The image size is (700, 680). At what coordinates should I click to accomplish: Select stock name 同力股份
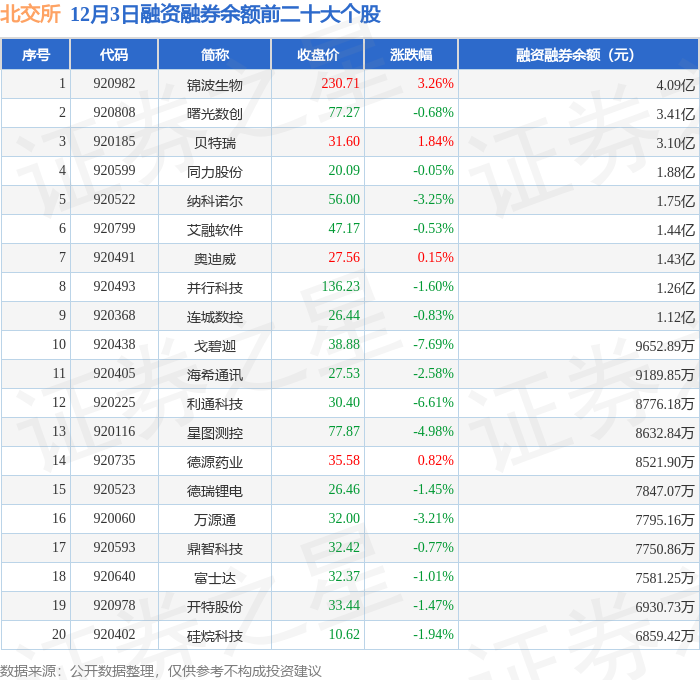(x=215, y=172)
